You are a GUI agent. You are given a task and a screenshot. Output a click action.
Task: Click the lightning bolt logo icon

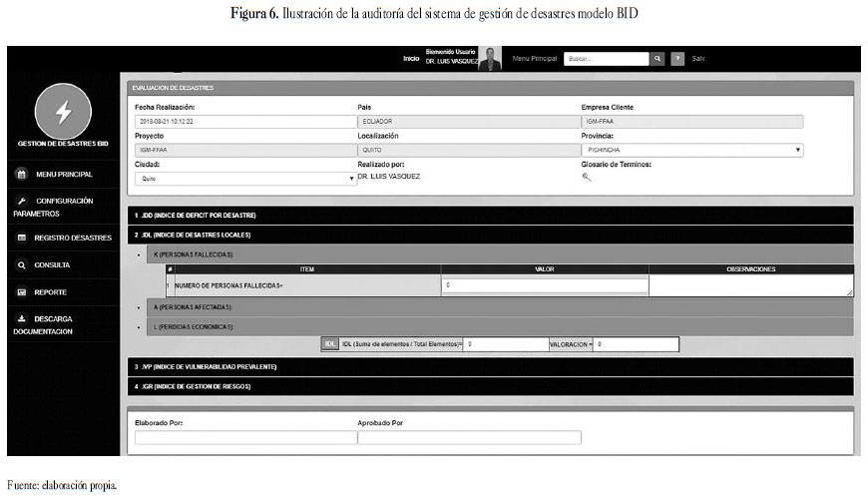coord(62,113)
